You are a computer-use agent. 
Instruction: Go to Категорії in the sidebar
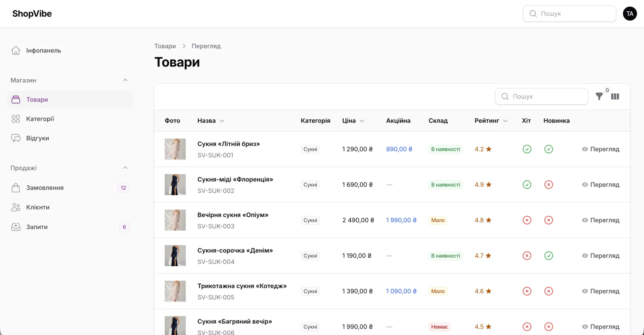[70, 119]
